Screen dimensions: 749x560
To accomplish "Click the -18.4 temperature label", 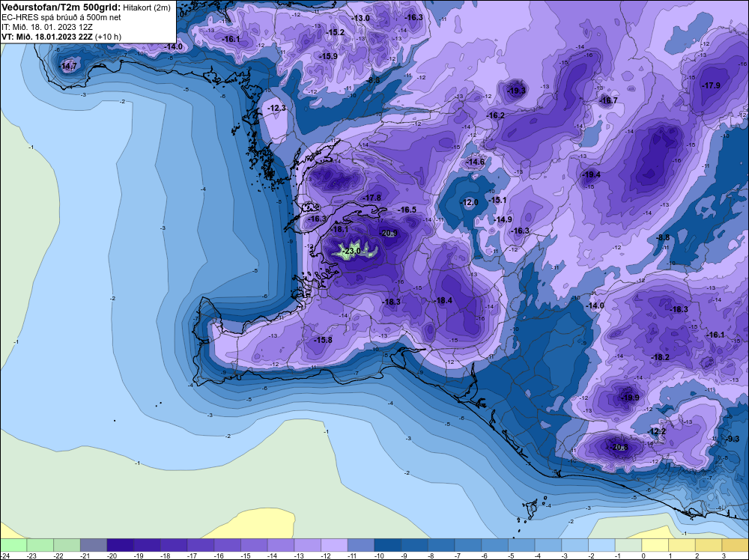I will (x=443, y=300).
